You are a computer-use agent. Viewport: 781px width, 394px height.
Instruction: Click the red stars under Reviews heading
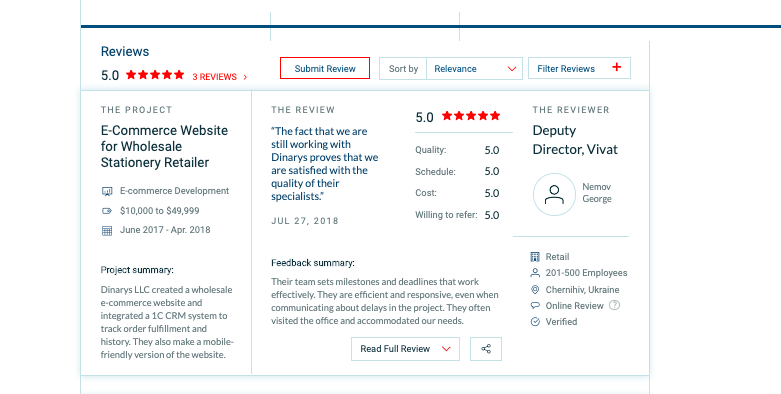point(155,75)
